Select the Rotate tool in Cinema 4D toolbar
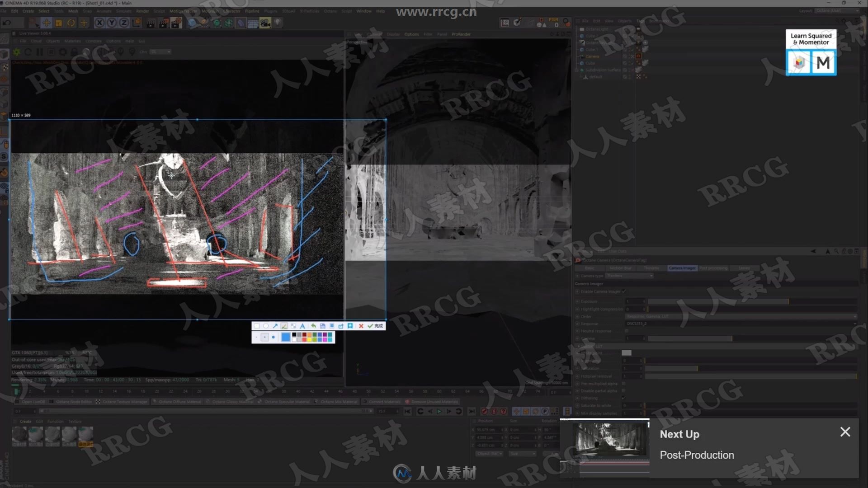Image resolution: width=868 pixels, height=488 pixels. click(71, 23)
